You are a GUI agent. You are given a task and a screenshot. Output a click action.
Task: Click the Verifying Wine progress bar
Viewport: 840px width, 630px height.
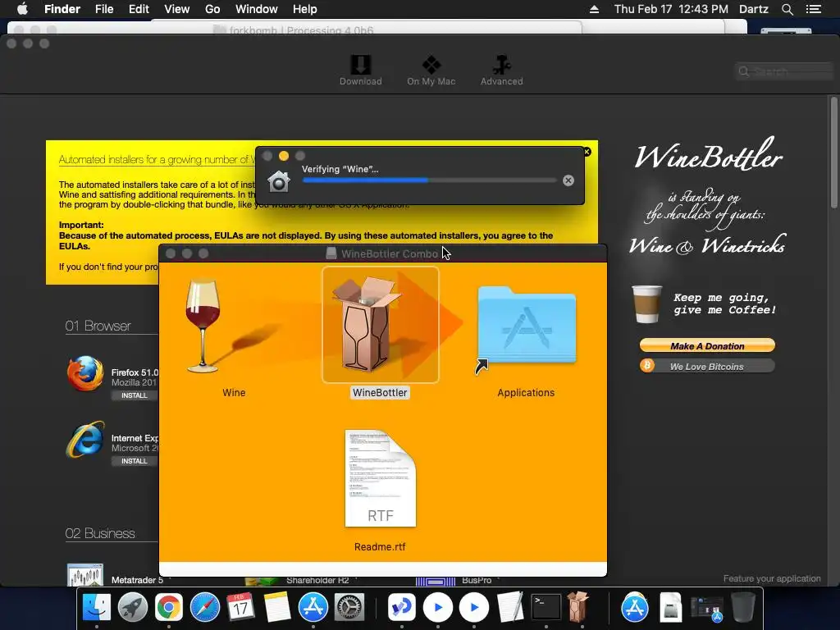tap(429, 180)
